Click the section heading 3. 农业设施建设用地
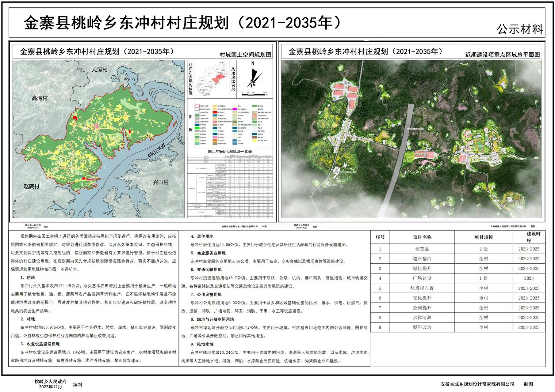Viewport: 555px width, 392px height. [x=40, y=344]
